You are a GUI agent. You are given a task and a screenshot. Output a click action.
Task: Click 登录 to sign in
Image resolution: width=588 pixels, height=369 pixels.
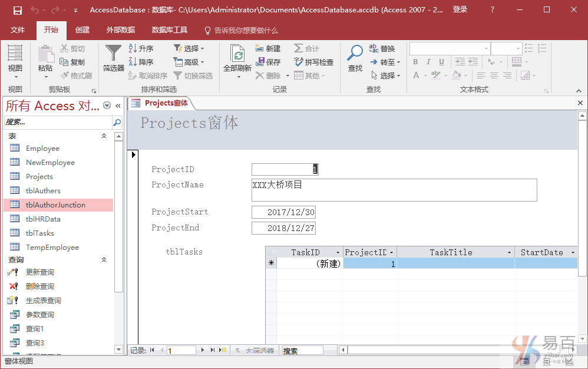[460, 10]
